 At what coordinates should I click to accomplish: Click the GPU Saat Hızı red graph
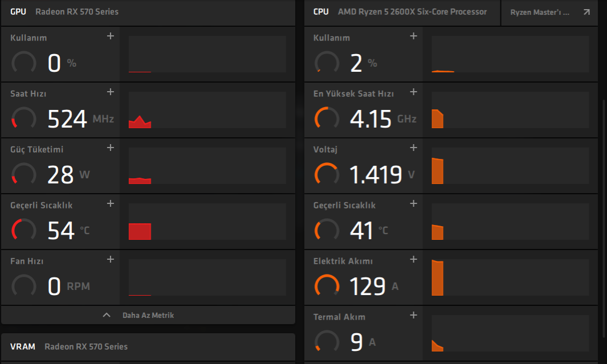click(x=207, y=110)
